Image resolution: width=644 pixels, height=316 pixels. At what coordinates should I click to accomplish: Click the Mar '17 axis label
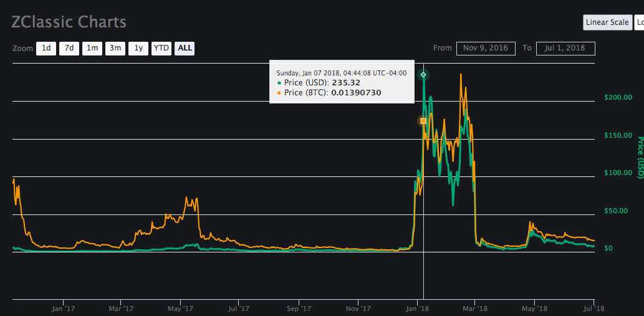click(x=122, y=308)
